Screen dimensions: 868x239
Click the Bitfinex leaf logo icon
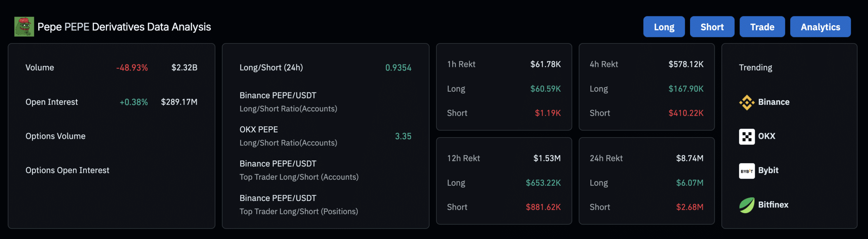click(747, 205)
